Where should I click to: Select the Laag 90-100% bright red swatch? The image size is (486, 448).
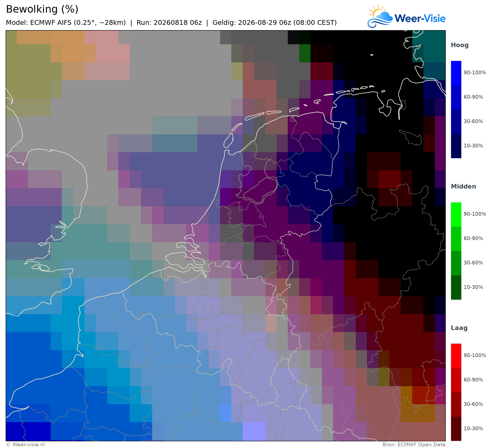coord(456,356)
